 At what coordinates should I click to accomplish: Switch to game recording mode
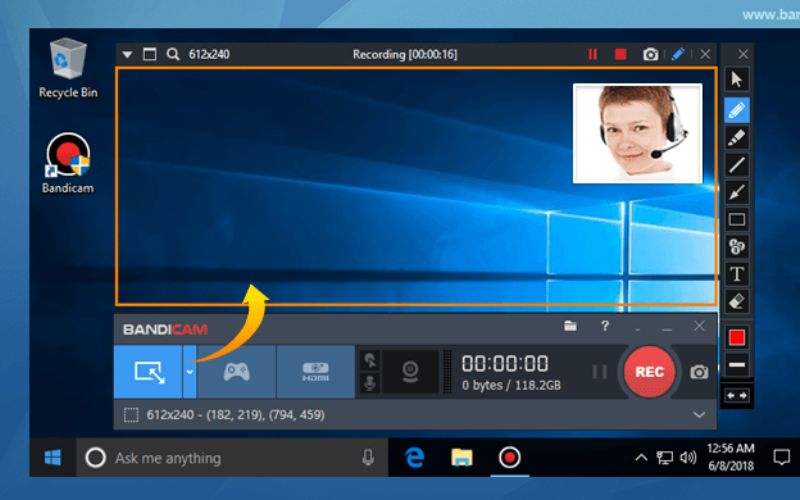[237, 372]
